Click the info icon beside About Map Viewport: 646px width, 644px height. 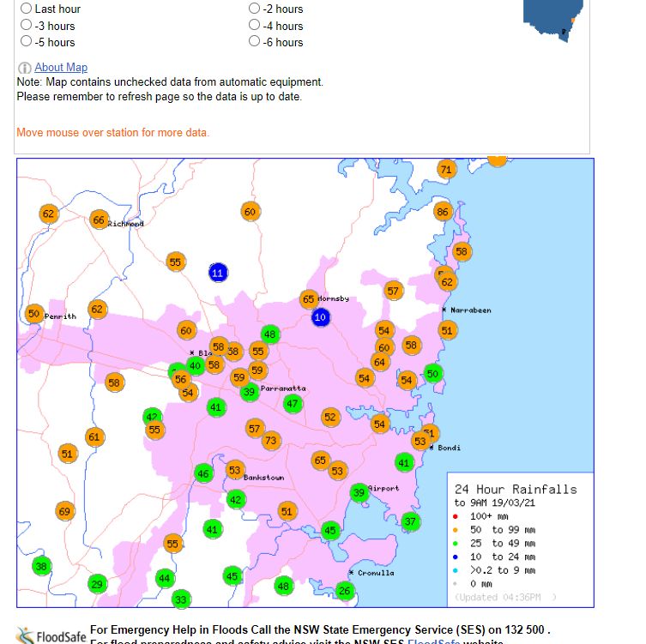[24, 68]
